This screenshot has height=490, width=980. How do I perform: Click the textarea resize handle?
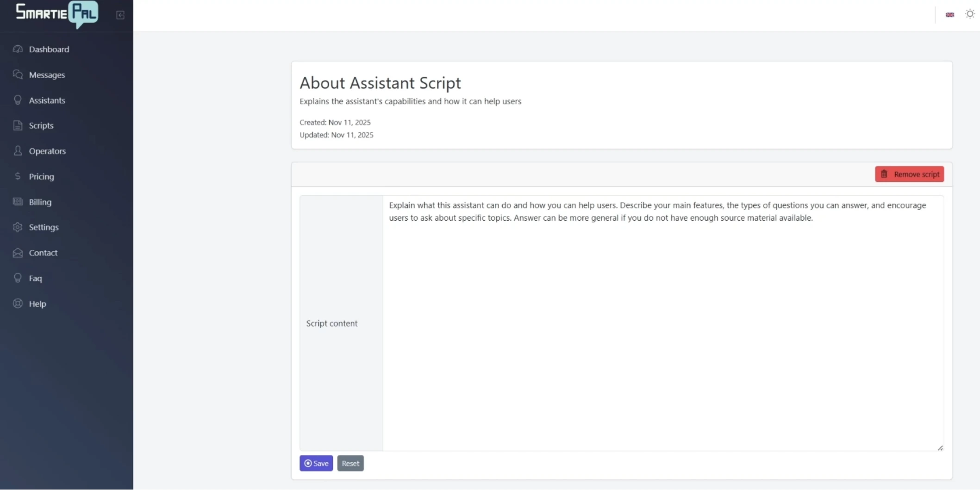coord(940,447)
